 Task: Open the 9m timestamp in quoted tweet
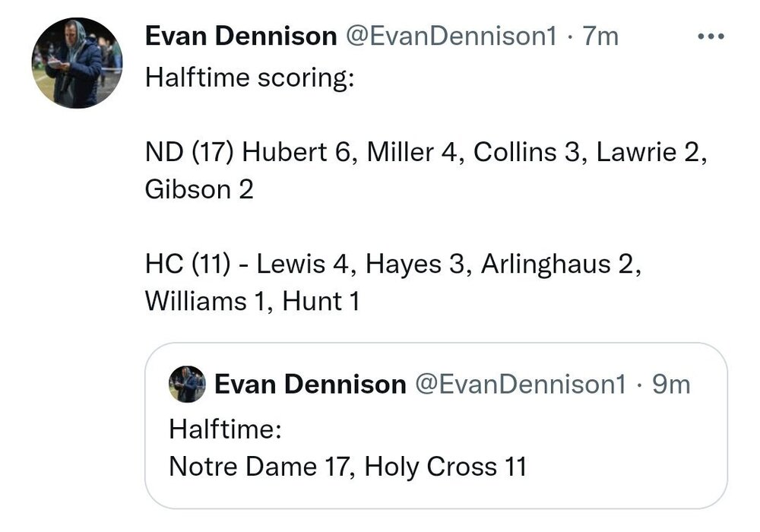[x=671, y=385]
